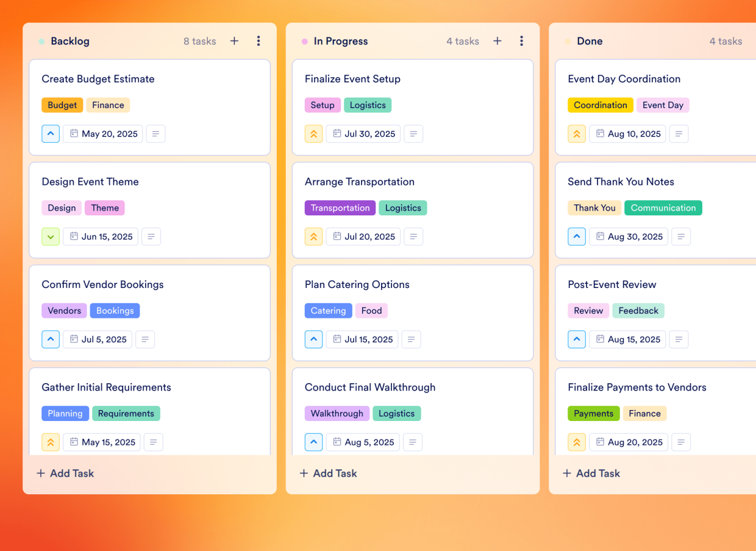Viewport: 756px width, 551px height.
Task: Click Add Task in the Done column
Action: coord(591,473)
